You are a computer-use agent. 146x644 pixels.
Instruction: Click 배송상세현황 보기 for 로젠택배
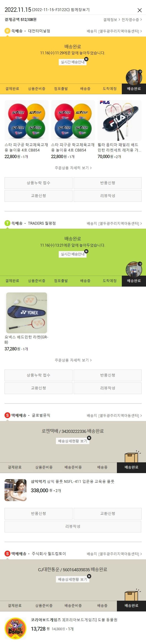(73, 441)
